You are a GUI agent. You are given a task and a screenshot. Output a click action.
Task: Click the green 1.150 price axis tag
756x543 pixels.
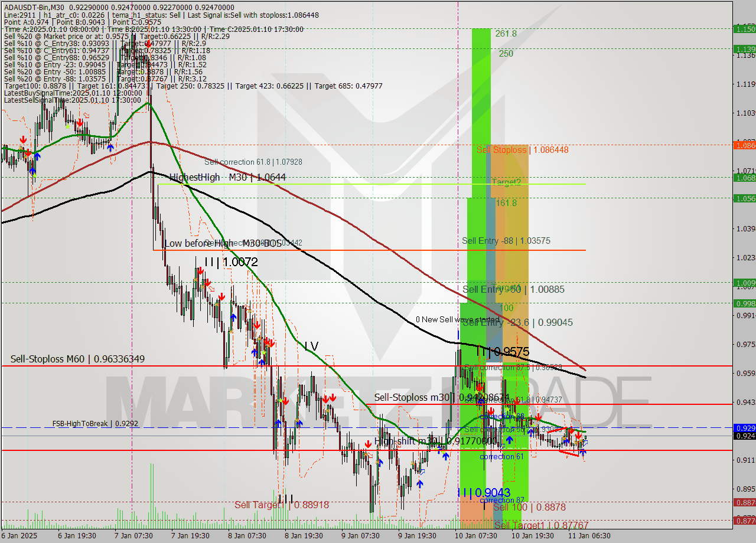click(744, 28)
